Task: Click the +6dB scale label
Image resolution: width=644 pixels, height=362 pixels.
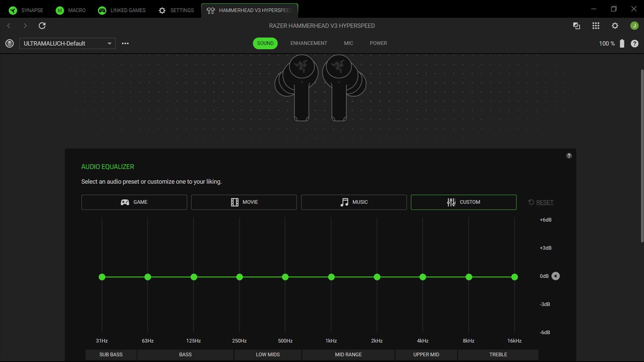Action: (x=545, y=220)
